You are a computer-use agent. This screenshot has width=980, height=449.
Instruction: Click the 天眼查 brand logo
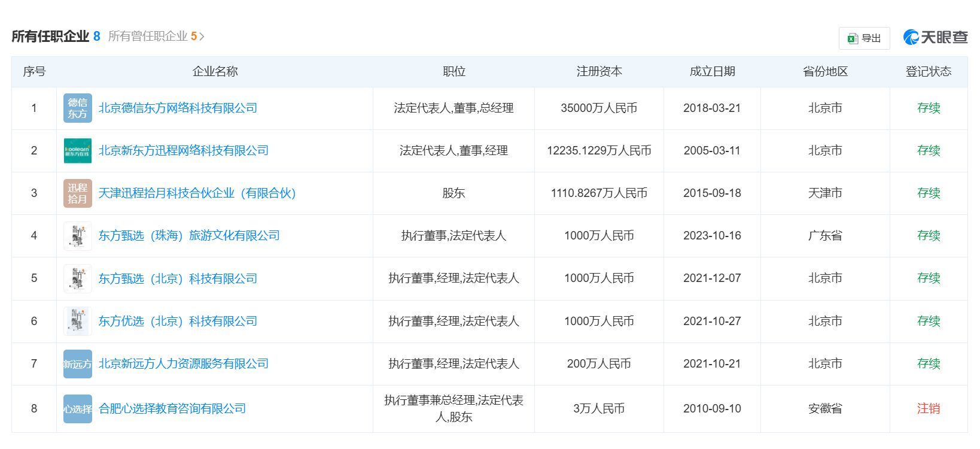pos(935,37)
